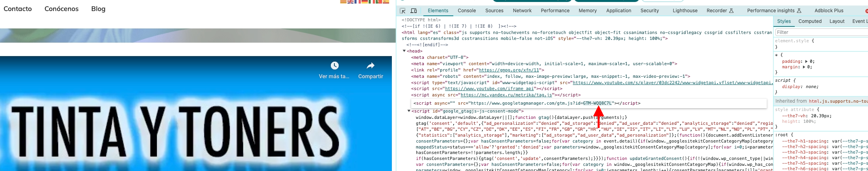Switch to the Console tab
The width and height of the screenshot is (868, 171).
467,11
